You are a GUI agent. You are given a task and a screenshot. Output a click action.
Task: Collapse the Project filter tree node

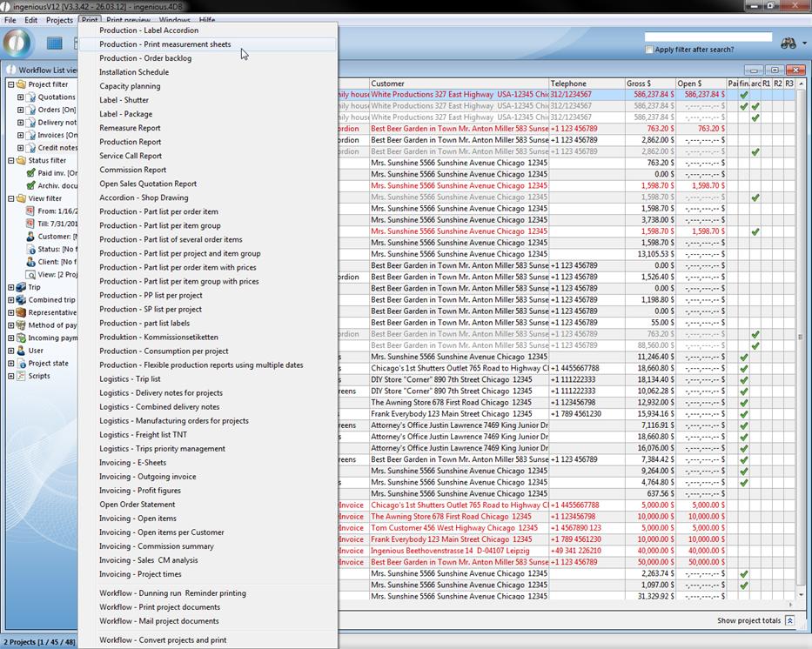[x=10, y=84]
